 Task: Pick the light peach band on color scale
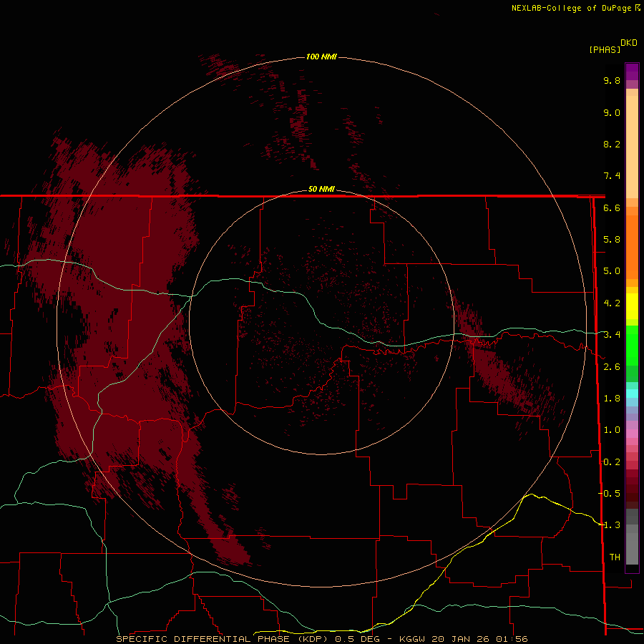(632, 147)
